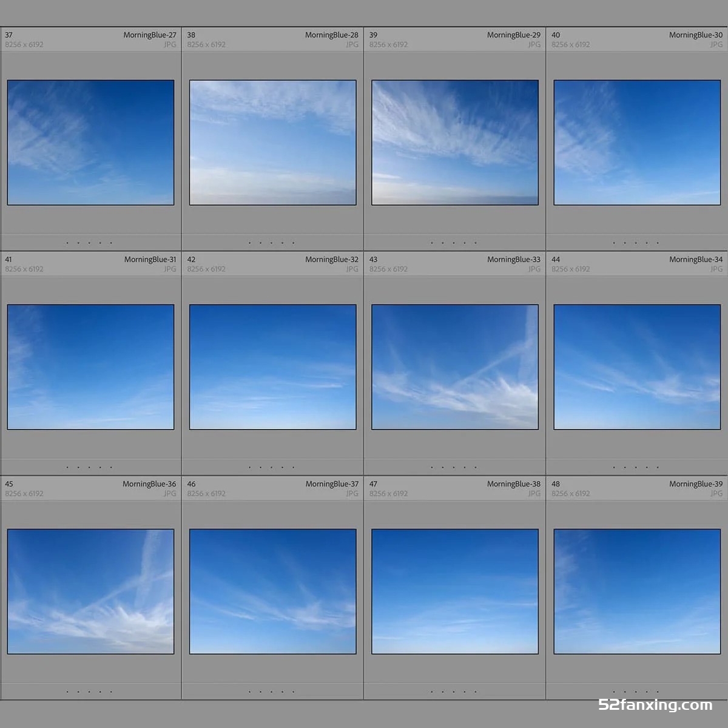This screenshot has width=728, height=728.
Task: Click the MorningBlue-34 file name label
Action: coord(696,260)
